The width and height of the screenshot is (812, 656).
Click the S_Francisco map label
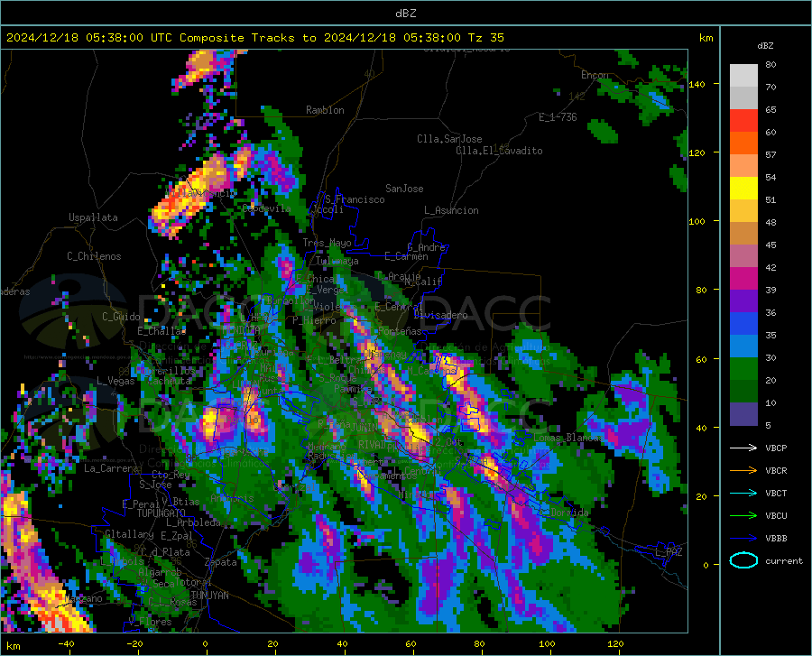click(x=355, y=199)
